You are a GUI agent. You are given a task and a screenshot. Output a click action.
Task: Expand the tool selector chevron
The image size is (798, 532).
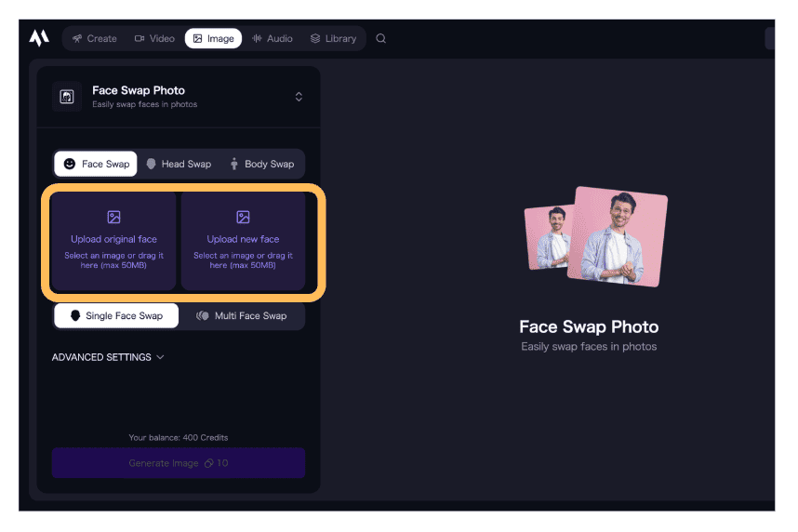299,97
